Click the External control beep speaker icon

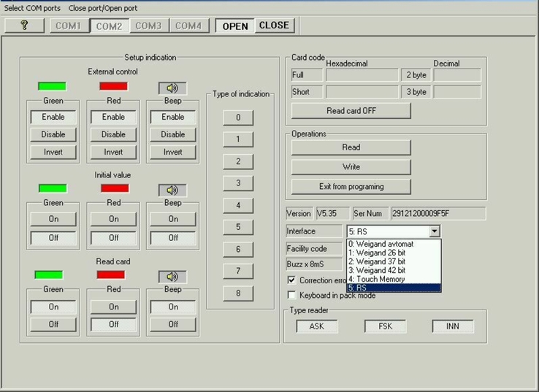click(172, 88)
